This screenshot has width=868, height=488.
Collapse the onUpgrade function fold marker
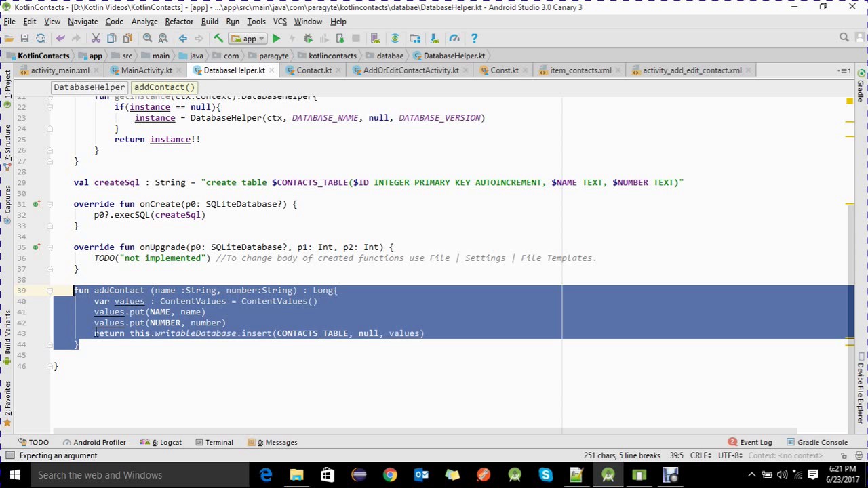coord(50,247)
